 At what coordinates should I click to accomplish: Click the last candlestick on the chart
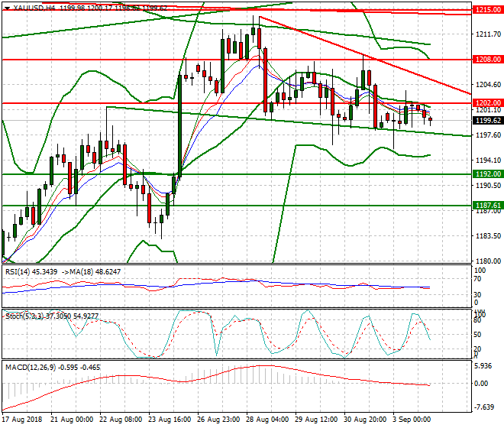click(x=431, y=119)
